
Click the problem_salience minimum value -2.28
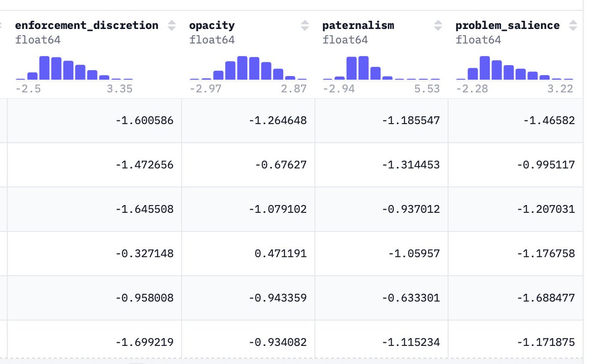[472, 89]
